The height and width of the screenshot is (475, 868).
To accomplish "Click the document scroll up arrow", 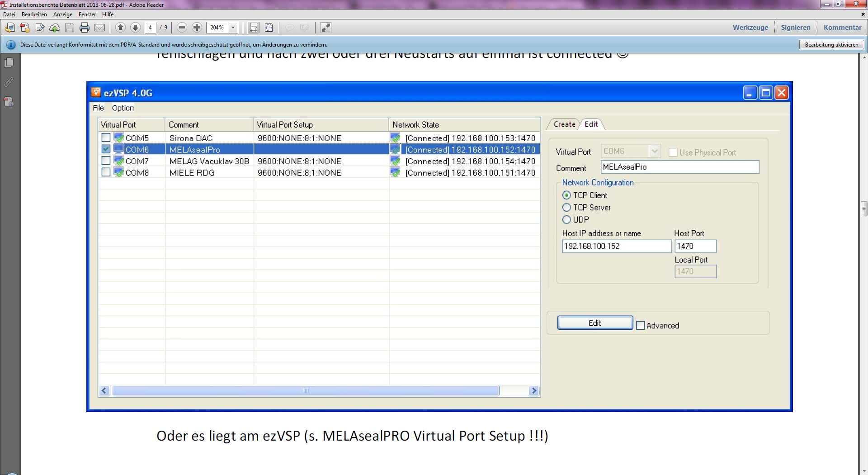I will pos(864,57).
